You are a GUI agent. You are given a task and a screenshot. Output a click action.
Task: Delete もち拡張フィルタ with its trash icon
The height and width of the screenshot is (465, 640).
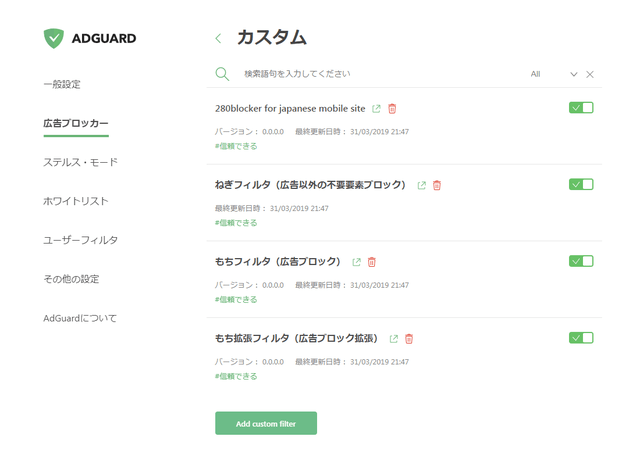tap(409, 339)
